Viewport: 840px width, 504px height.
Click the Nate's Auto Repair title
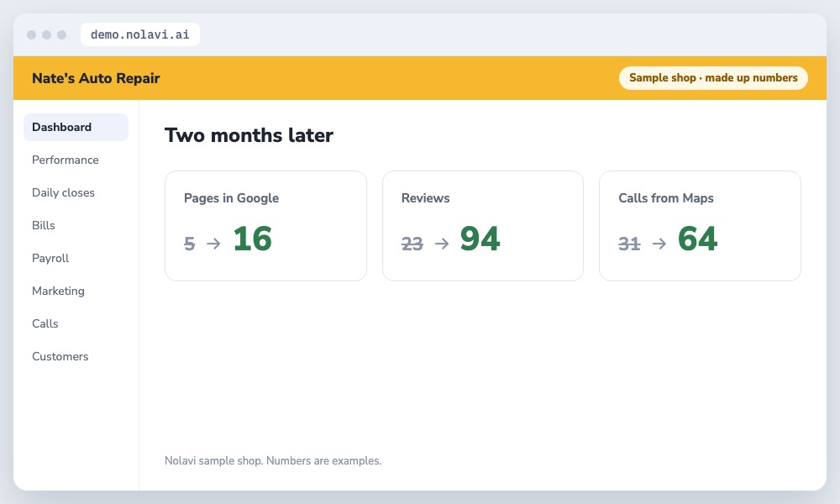tap(96, 78)
